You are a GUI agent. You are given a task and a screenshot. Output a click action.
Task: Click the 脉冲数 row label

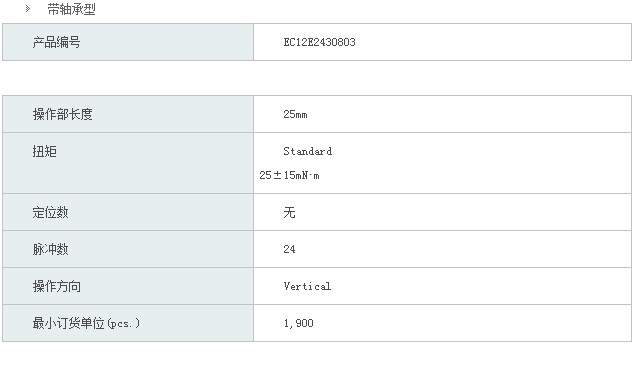pos(50,249)
